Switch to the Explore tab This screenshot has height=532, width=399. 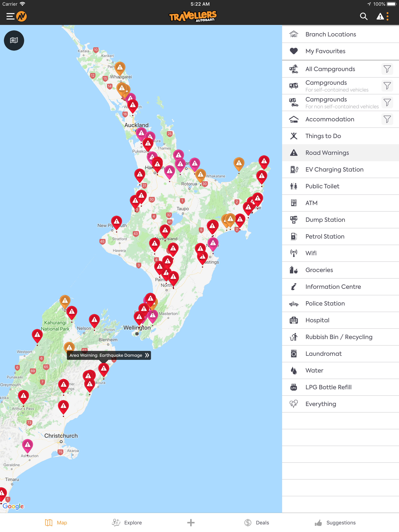click(x=127, y=522)
